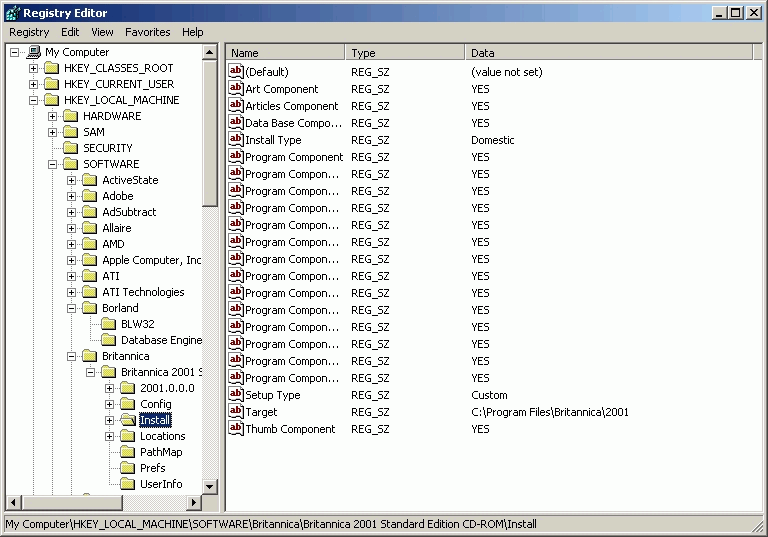Collapse the Borland key
This screenshot has width=768, height=537.
coord(72,308)
